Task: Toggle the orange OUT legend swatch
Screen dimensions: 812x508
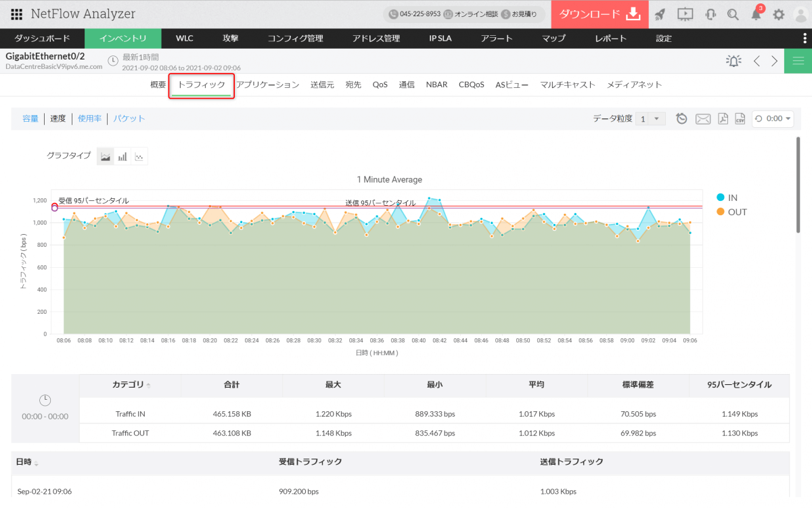Action: pos(721,212)
